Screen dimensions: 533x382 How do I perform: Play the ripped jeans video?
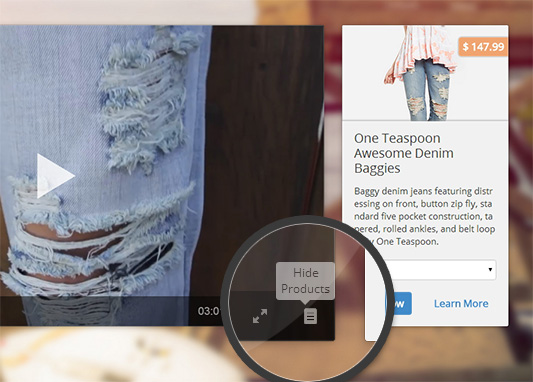(x=55, y=176)
